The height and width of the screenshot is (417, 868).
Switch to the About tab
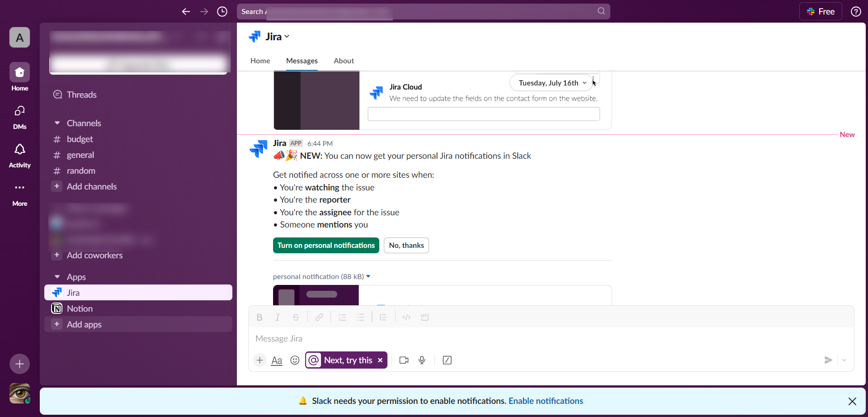pyautogui.click(x=344, y=61)
